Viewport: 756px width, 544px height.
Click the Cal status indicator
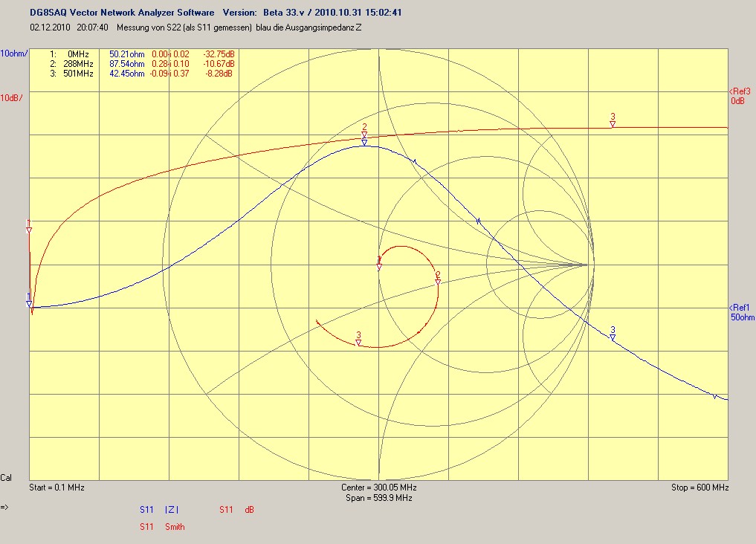[6, 478]
